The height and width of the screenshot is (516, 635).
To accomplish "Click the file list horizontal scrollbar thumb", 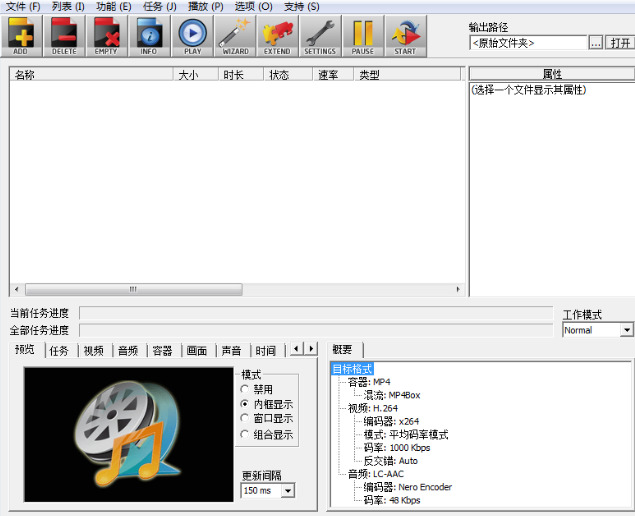I will point(134,289).
